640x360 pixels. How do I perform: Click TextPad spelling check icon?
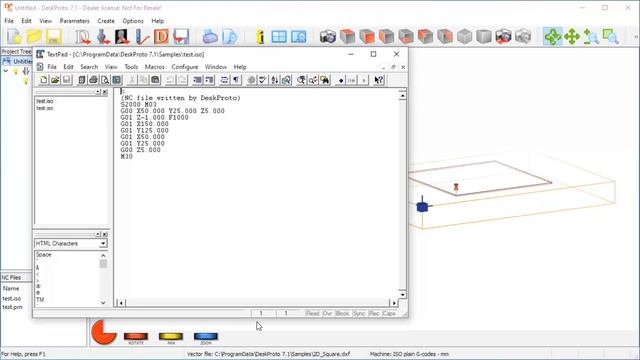262,80
